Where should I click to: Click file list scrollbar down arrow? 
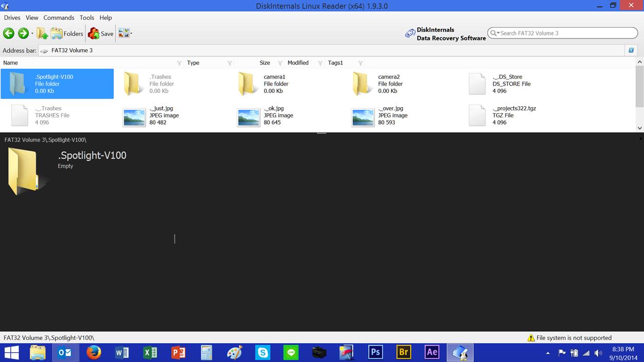pyautogui.click(x=639, y=128)
